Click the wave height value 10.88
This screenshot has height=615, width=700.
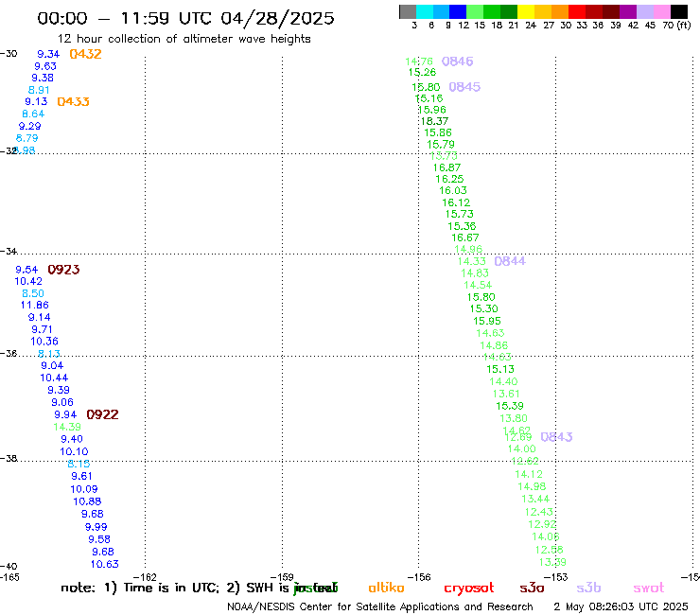[87, 501]
